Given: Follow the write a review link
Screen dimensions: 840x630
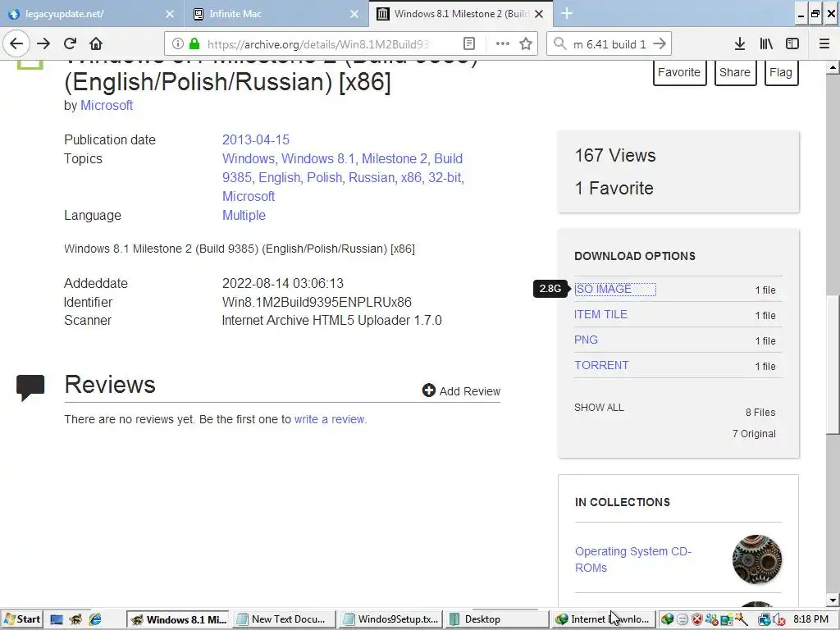Looking at the screenshot, I should pyautogui.click(x=330, y=419).
